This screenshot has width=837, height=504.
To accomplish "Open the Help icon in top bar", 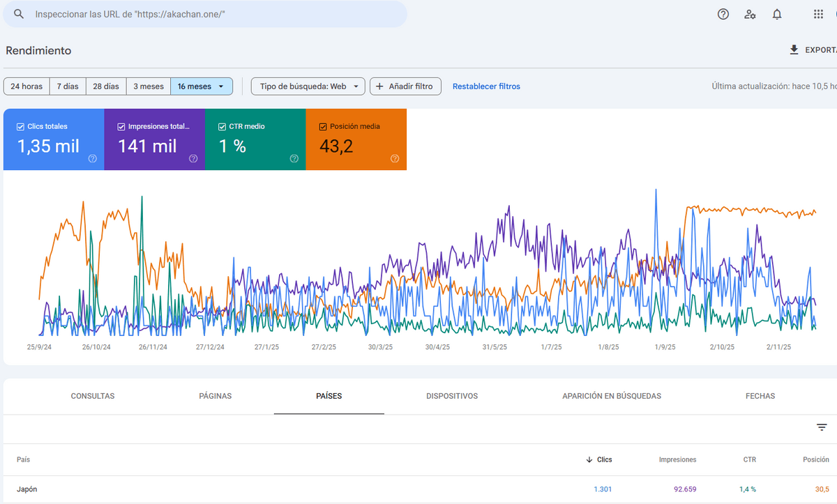I will 723,14.
